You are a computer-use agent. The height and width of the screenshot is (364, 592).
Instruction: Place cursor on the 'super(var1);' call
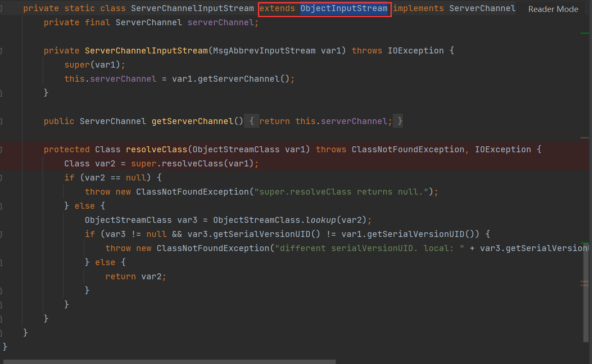pyautogui.click(x=95, y=65)
